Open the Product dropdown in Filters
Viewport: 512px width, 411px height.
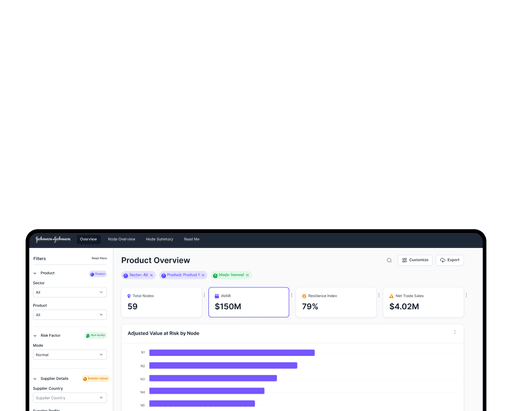pyautogui.click(x=70, y=315)
